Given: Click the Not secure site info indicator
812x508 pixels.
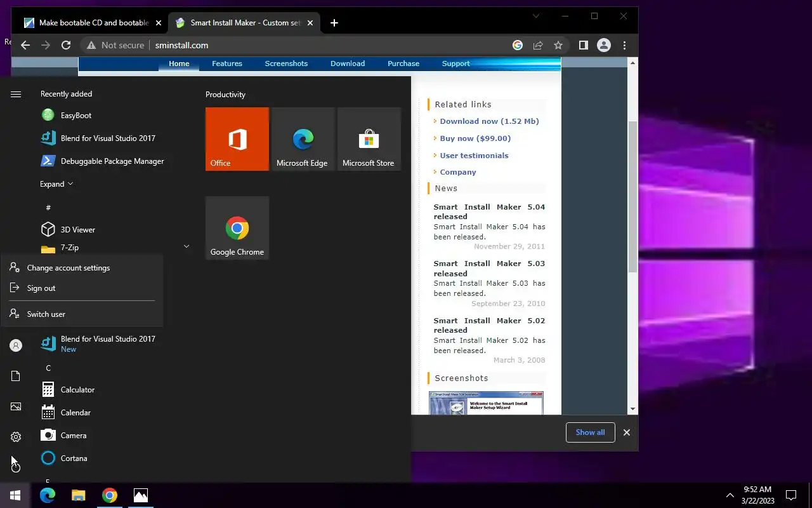Looking at the screenshot, I should coord(116,45).
